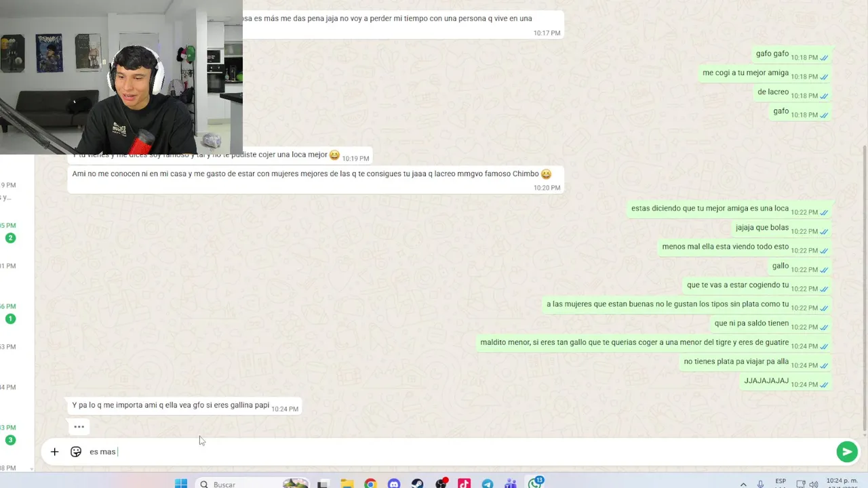Click the message 'JJAJAJAJAJ'
Viewport: 868px width, 488px height.
785,381
